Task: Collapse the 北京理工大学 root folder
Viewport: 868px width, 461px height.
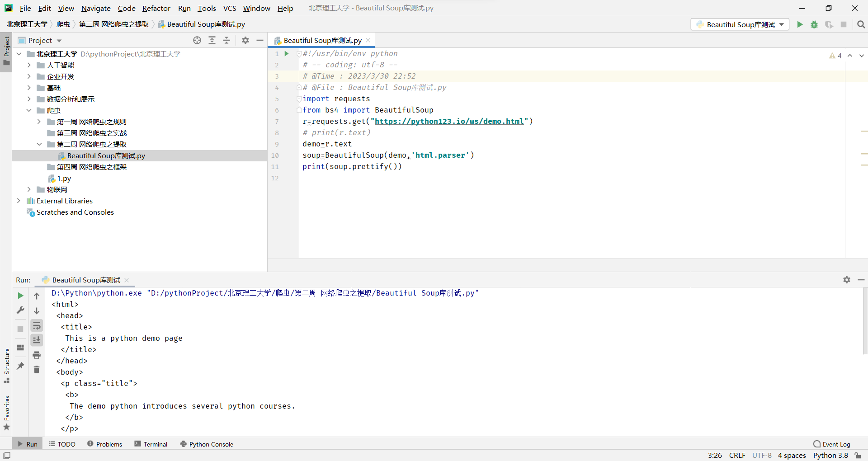Action: click(x=19, y=54)
